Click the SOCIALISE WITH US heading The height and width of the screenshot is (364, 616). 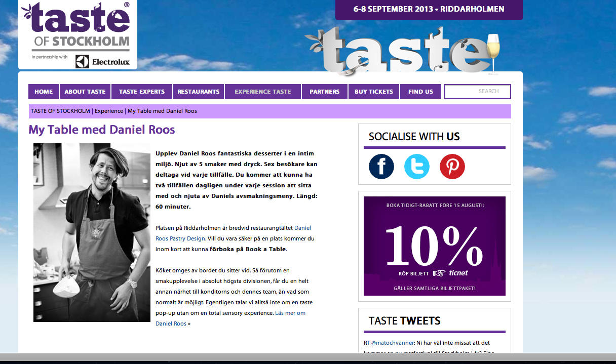(x=414, y=137)
